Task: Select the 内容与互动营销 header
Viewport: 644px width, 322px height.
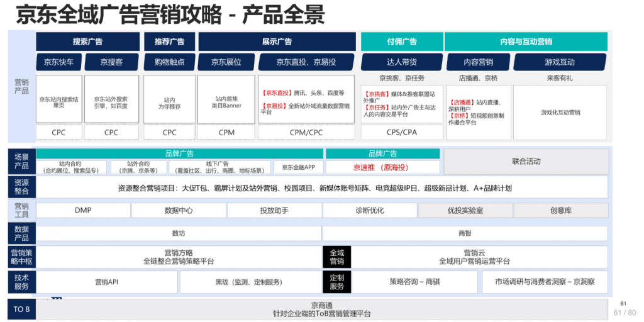Action: click(526, 42)
